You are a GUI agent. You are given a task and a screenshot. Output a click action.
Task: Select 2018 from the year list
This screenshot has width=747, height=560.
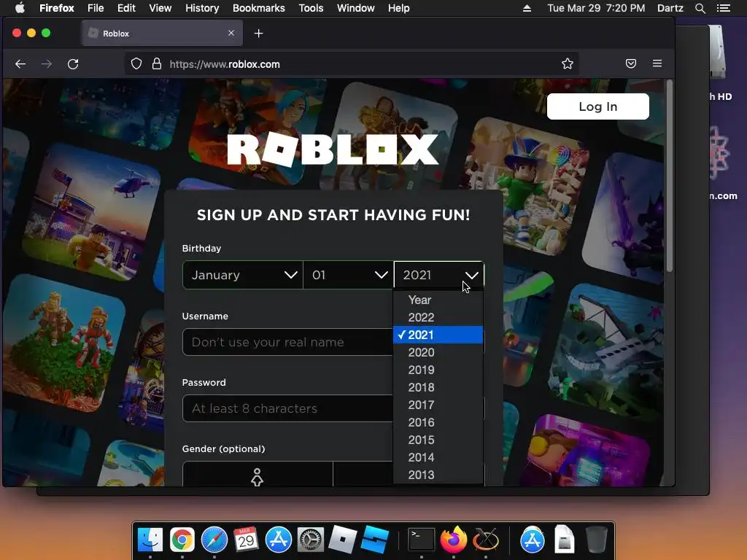[438, 387]
